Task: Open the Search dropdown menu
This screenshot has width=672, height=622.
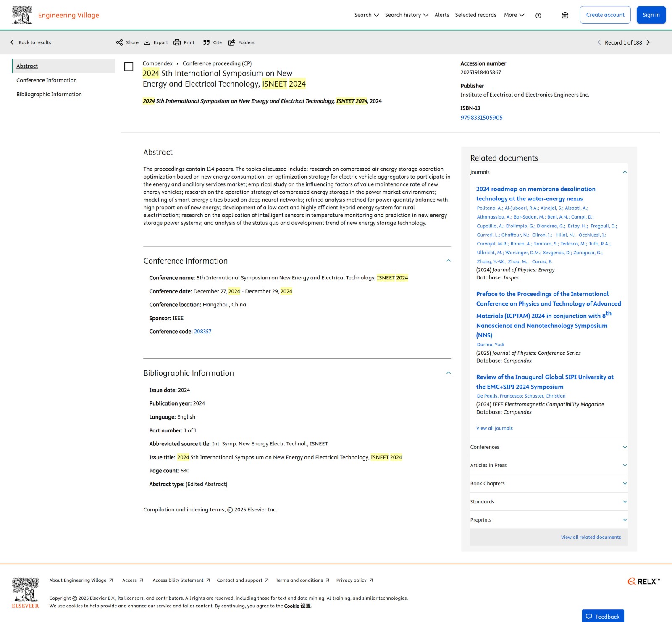Action: tap(366, 15)
